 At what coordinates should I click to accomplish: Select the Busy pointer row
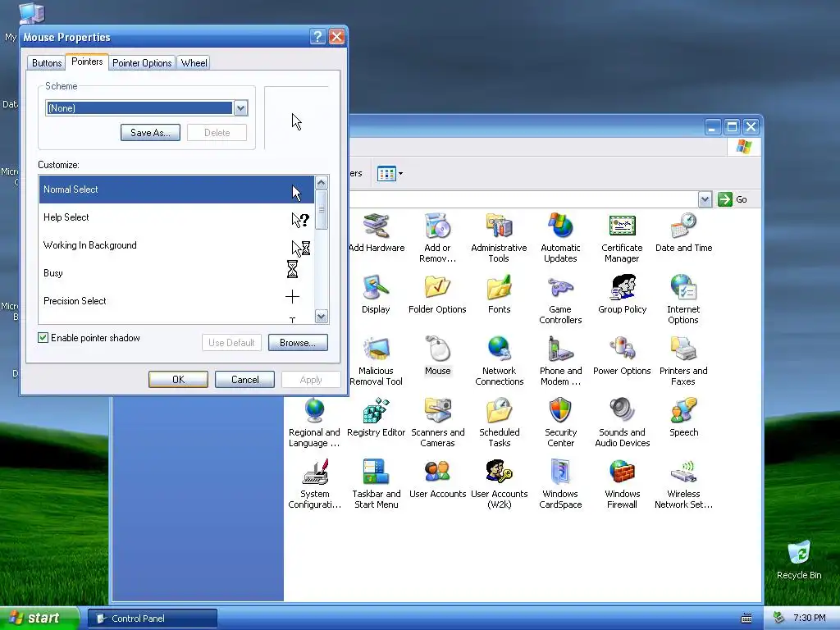pyautogui.click(x=176, y=273)
